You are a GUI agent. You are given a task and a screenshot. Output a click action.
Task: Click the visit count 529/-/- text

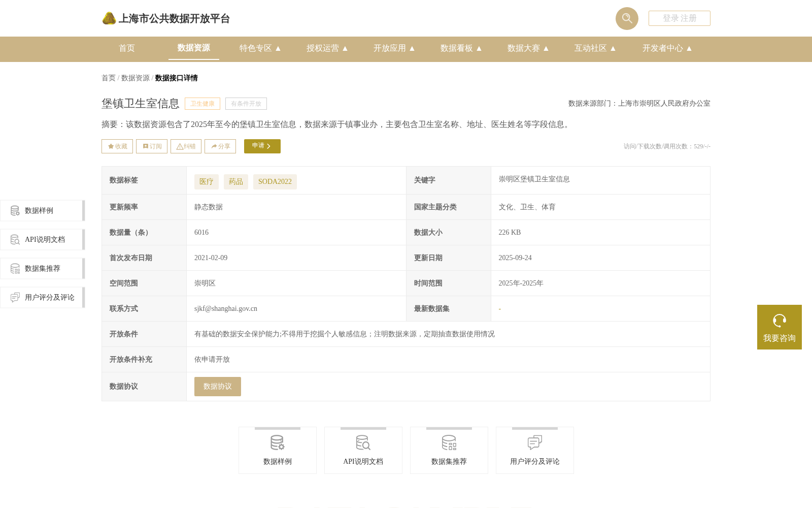point(667,146)
